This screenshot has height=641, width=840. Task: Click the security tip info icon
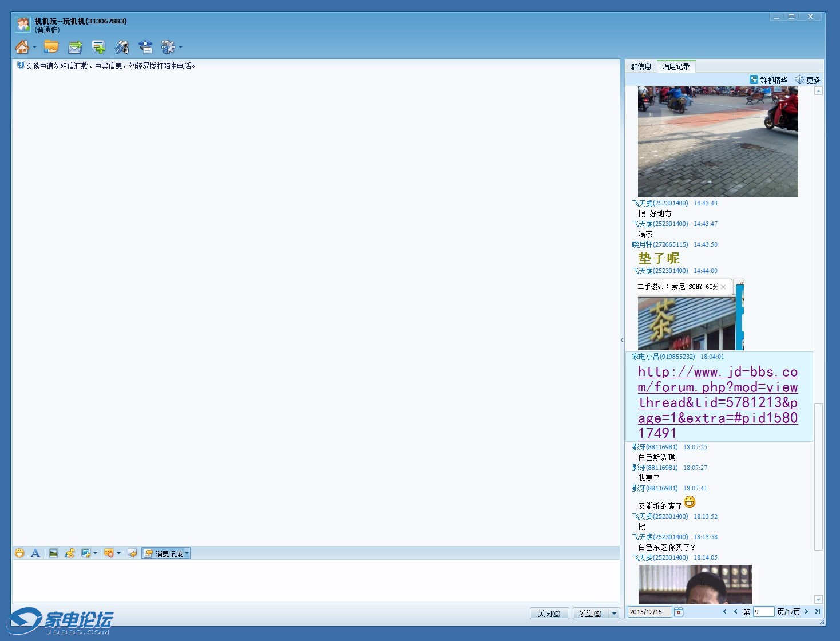click(21, 66)
